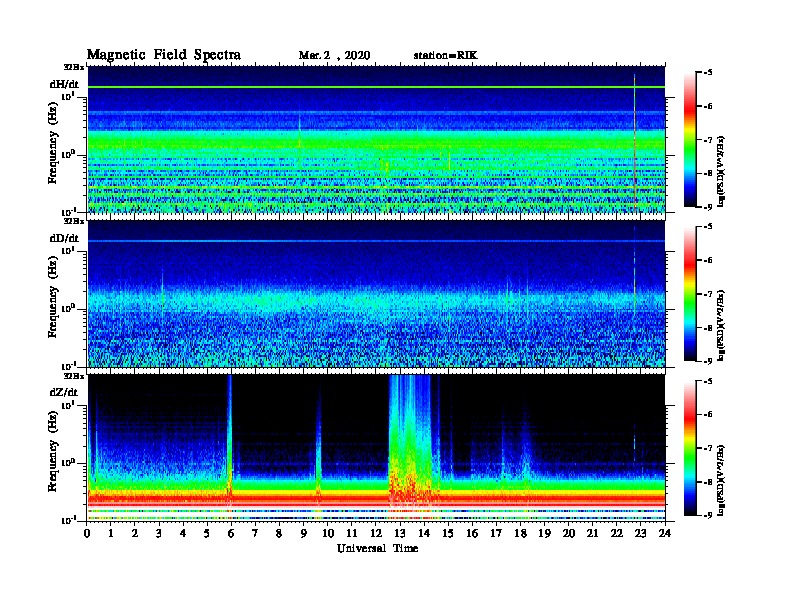
Task: Click the dH/dt panel label
Action: [64, 84]
